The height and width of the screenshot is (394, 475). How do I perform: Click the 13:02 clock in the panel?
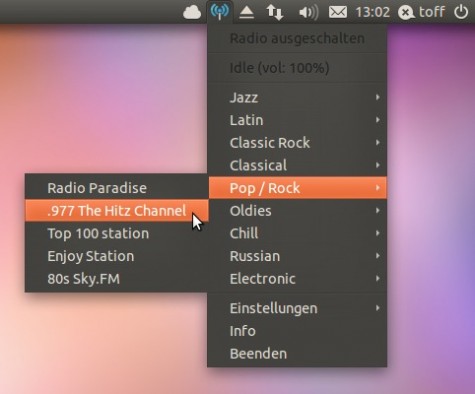tap(372, 12)
